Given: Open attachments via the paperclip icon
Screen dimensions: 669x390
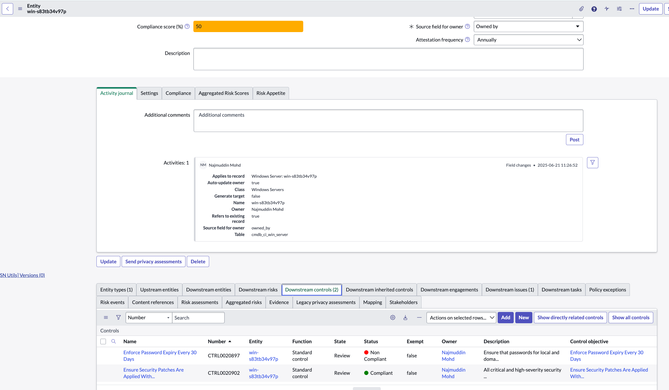Looking at the screenshot, I should [581, 9].
